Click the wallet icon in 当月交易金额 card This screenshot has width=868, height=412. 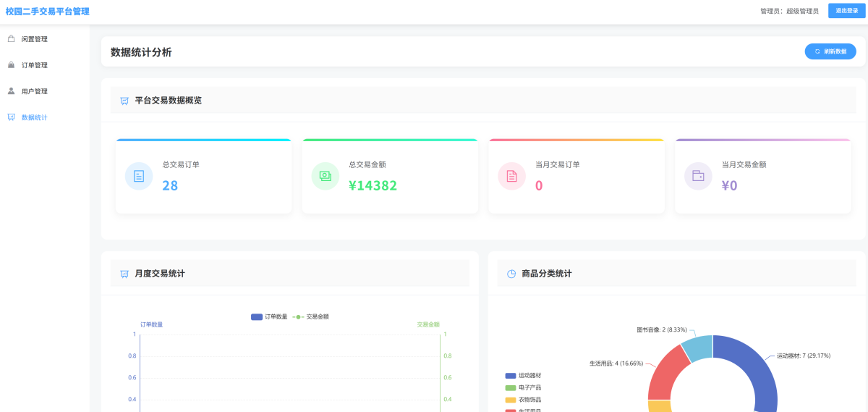tap(698, 176)
